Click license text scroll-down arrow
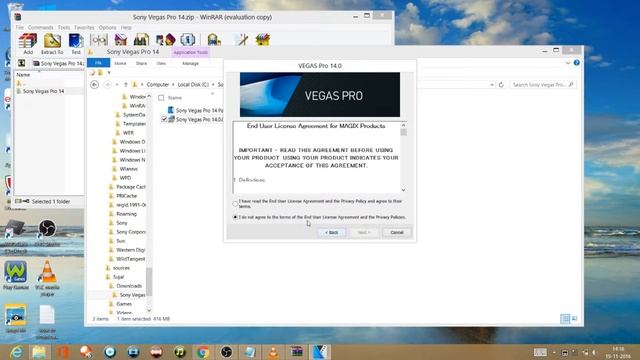640x360 pixels. (403, 190)
